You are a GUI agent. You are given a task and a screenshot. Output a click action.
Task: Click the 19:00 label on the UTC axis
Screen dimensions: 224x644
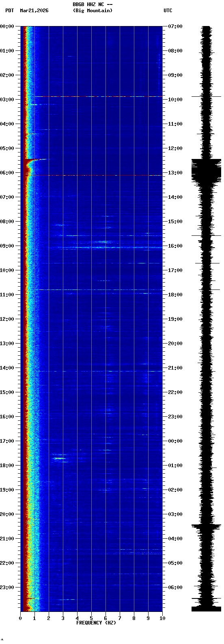click(x=175, y=319)
